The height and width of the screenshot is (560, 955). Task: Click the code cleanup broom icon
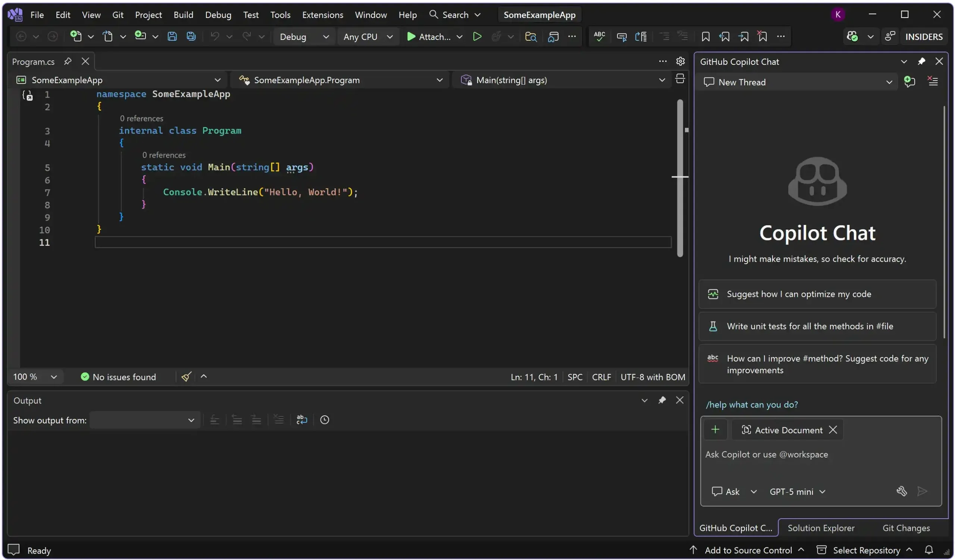(186, 377)
